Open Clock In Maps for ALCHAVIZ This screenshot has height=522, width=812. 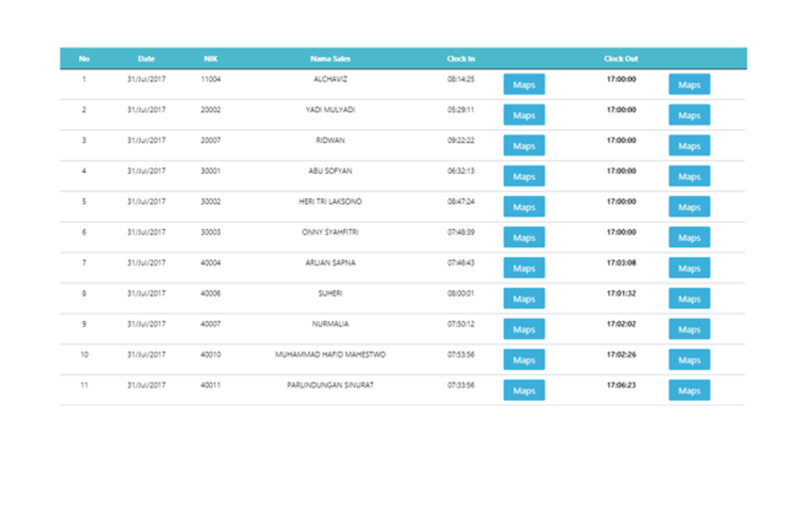(524, 85)
